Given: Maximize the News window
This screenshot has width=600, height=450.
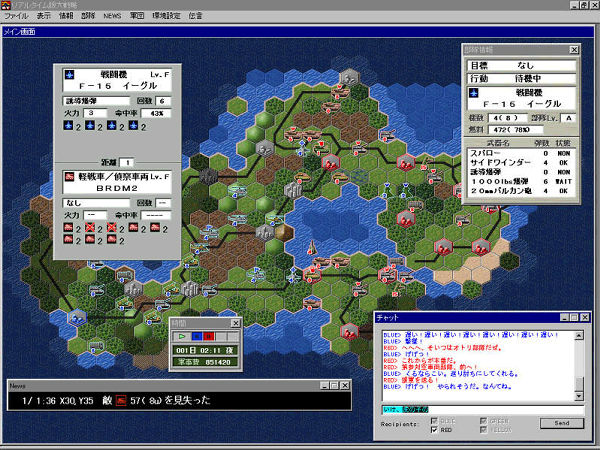Looking at the screenshot, I should [x=334, y=385].
